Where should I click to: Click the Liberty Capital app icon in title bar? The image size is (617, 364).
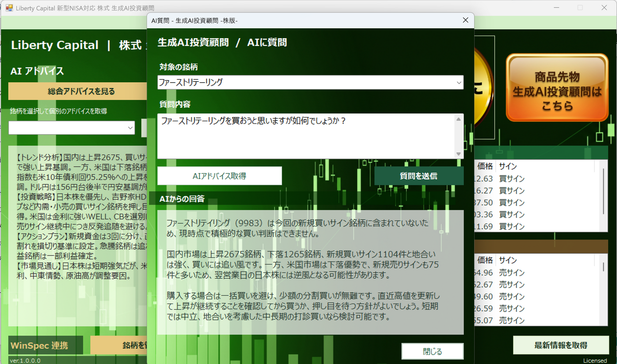9,8
